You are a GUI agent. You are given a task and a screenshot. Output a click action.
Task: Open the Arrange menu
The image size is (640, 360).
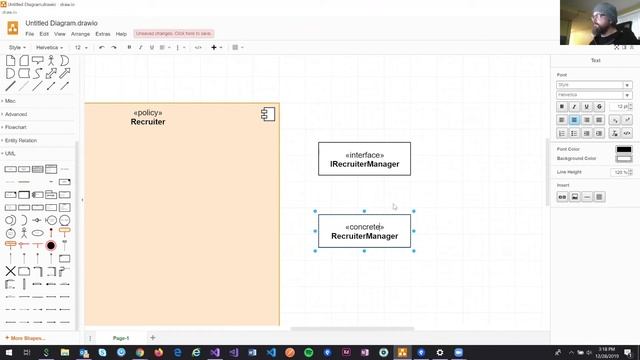tap(80, 34)
